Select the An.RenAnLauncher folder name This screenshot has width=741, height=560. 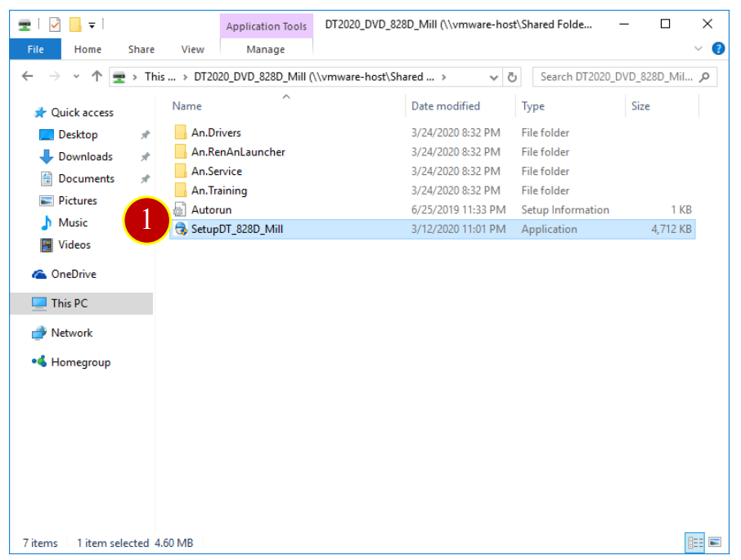(x=238, y=152)
